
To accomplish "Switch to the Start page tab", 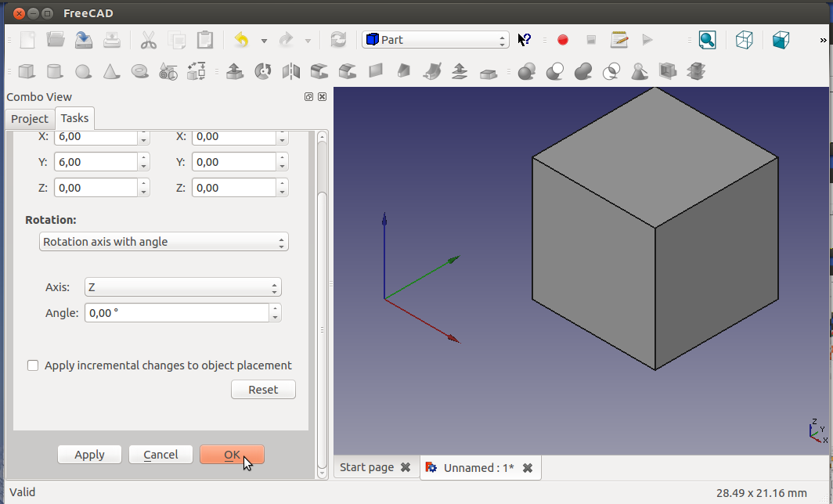I will [366, 467].
